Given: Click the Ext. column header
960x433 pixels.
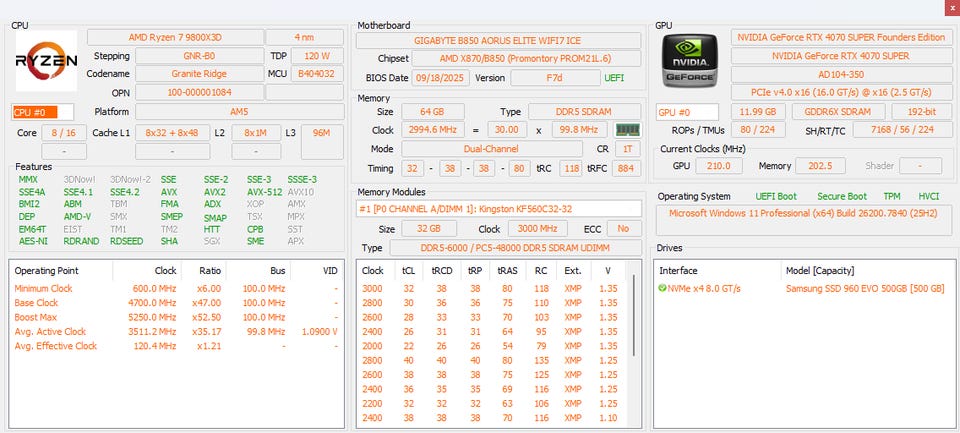Looking at the screenshot, I should click(573, 271).
